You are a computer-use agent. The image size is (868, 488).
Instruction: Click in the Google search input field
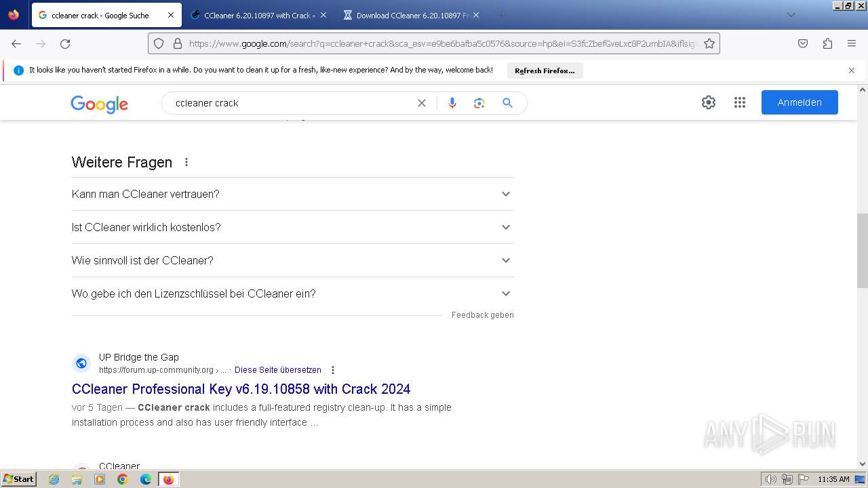coord(292,103)
